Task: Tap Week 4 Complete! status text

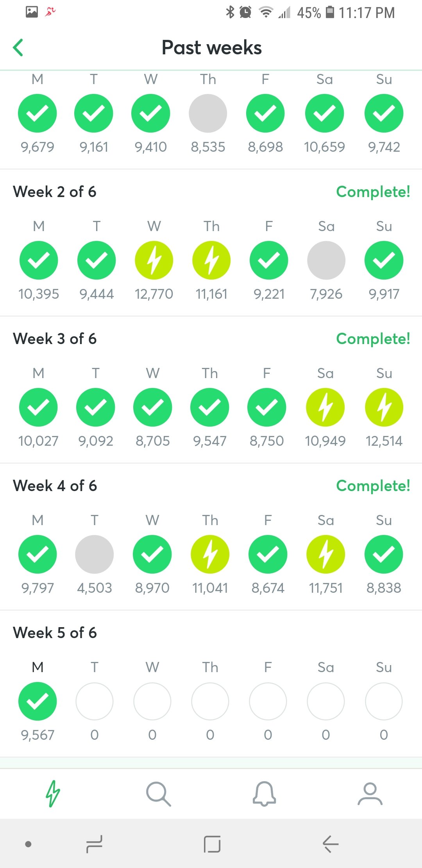Action: coord(373,486)
